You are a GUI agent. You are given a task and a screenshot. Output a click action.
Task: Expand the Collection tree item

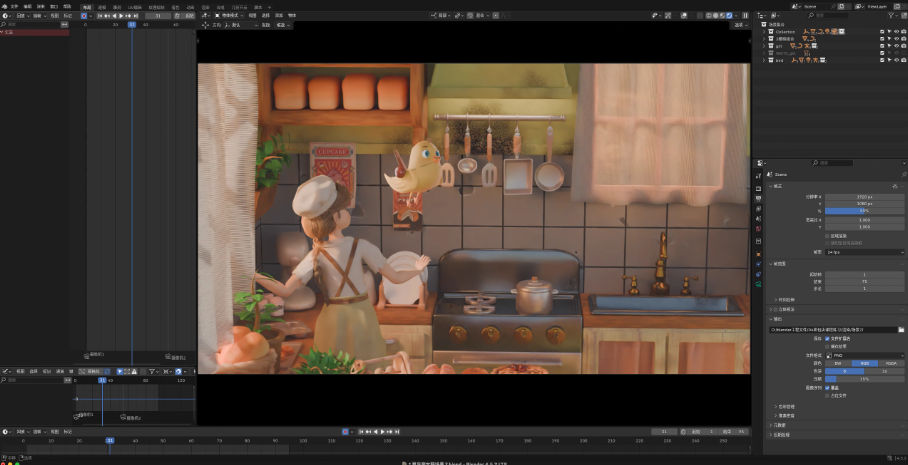[x=765, y=31]
